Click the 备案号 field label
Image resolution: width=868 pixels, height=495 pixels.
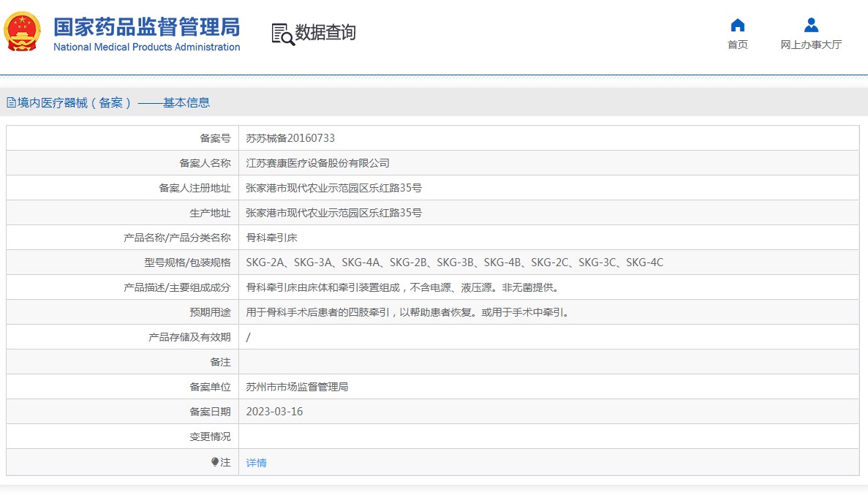[215, 138]
